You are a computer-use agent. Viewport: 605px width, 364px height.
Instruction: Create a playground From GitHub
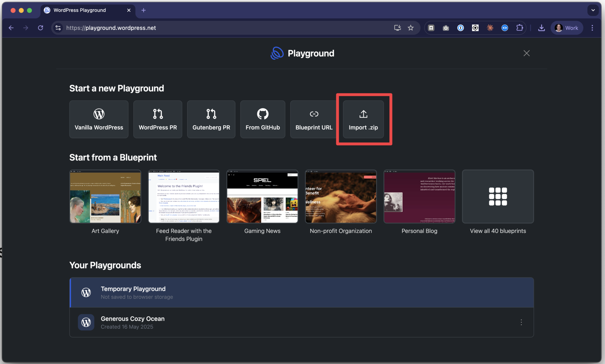click(x=262, y=119)
